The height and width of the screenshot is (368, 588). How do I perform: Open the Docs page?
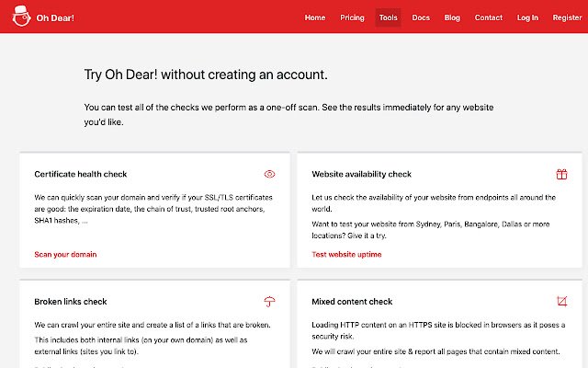pos(421,17)
